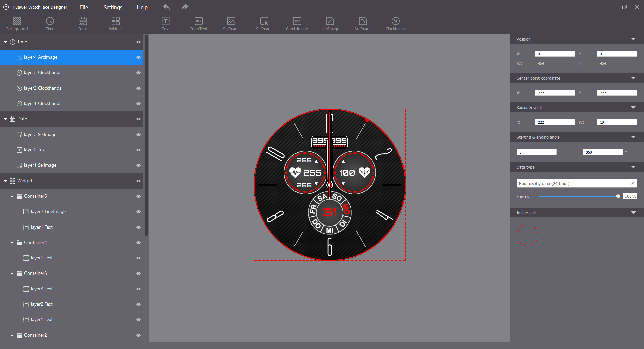Collapse the Position section
Viewport: 644px width, 349px height.
(633, 39)
